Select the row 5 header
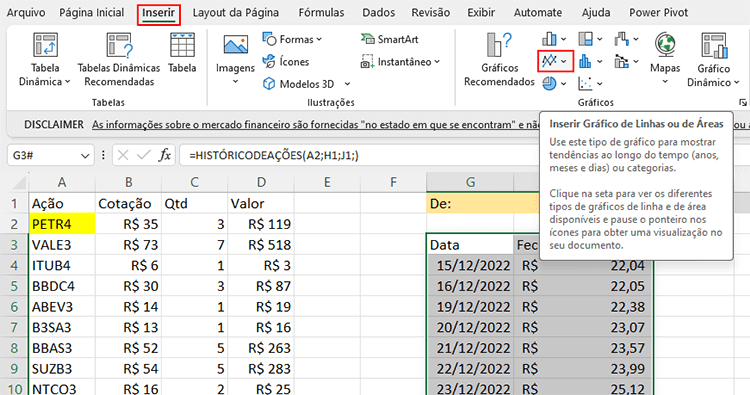Viewport: 750px width, 395px height. [14, 286]
